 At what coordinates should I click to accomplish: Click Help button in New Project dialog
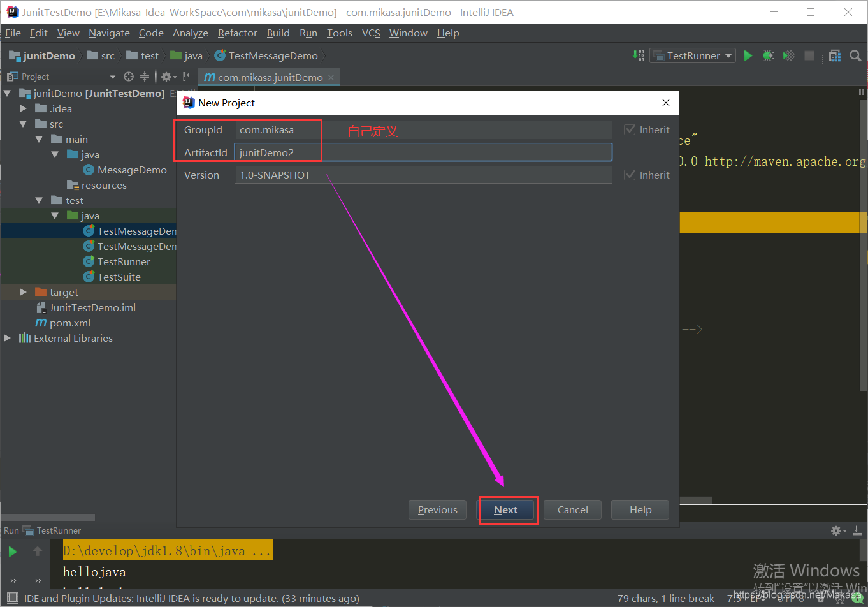640,510
